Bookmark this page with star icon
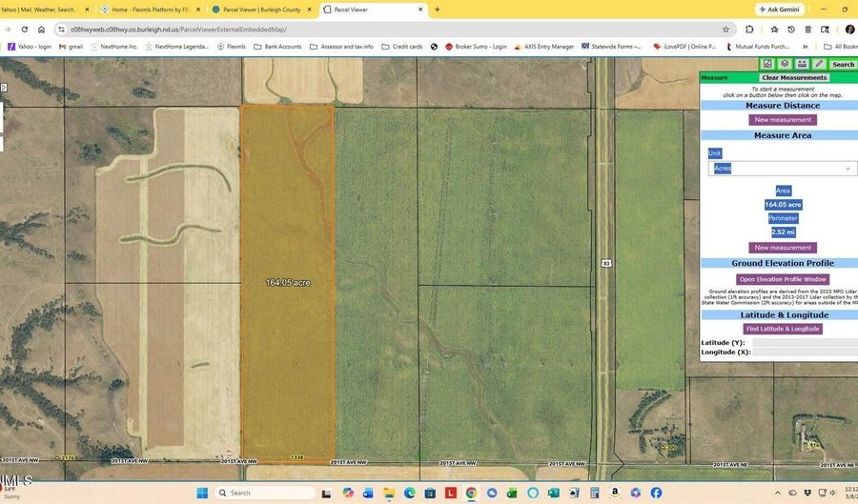The height and width of the screenshot is (504, 858). point(725,30)
